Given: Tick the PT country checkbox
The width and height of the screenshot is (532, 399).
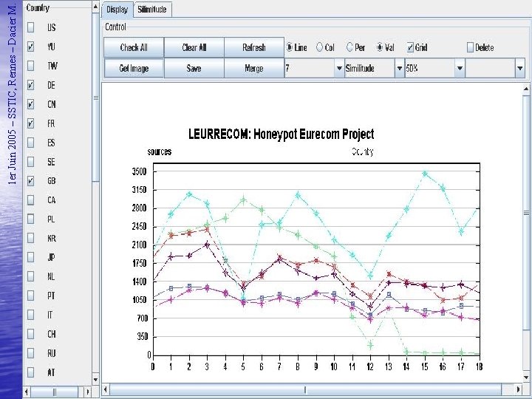Looking at the screenshot, I should tap(30, 296).
